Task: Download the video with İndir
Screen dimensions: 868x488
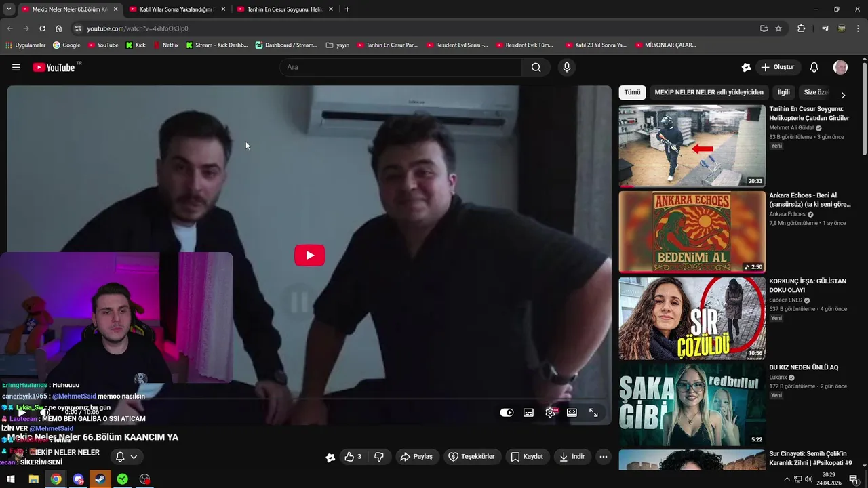Action: [572, 457]
